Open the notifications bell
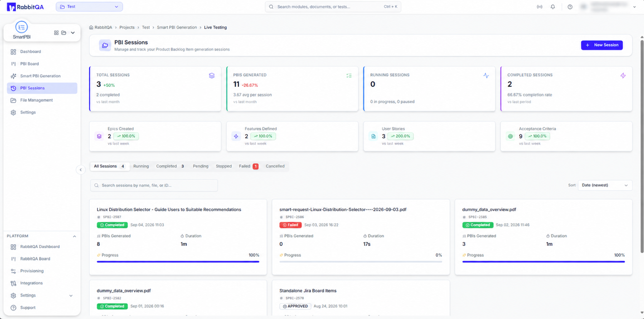644x319 pixels. 553,7
